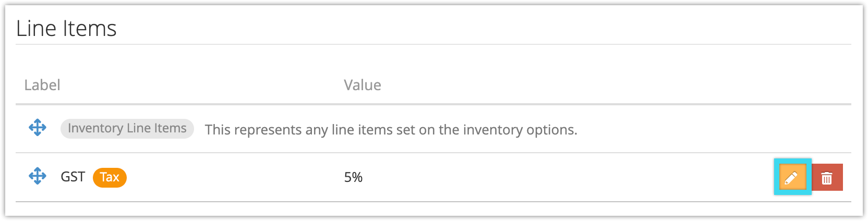868x221 pixels.
Task: Select the GST label text
Action: click(x=73, y=177)
